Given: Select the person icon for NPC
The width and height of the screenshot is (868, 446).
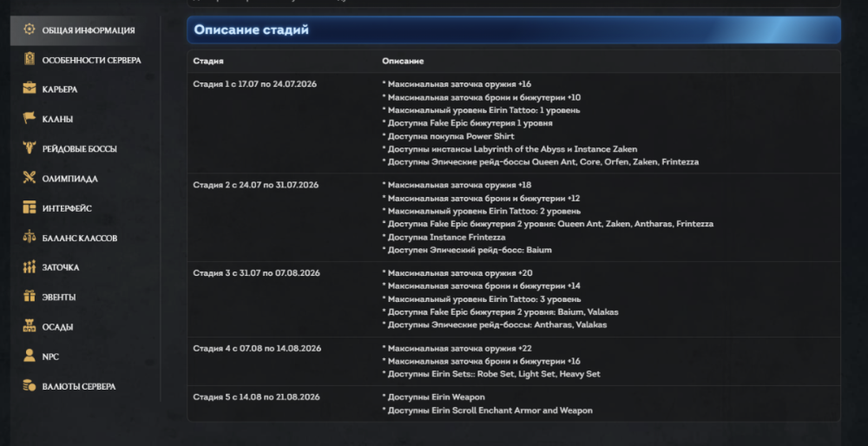Looking at the screenshot, I should (x=30, y=357).
